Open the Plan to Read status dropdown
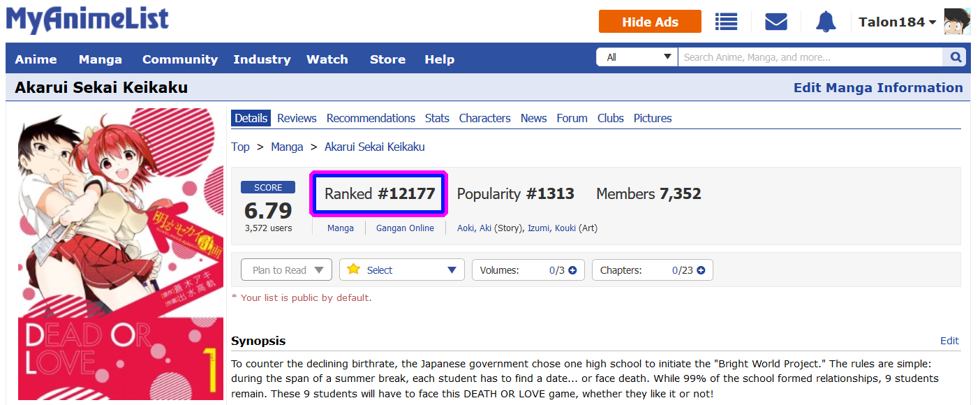Viewport: 980px width, 405px height. pos(286,270)
